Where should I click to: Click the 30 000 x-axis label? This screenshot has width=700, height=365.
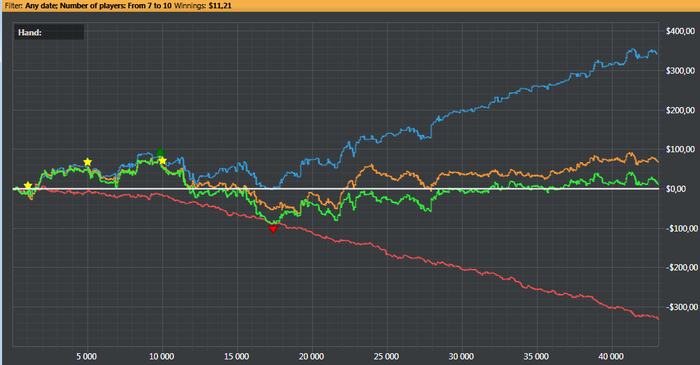click(x=461, y=356)
